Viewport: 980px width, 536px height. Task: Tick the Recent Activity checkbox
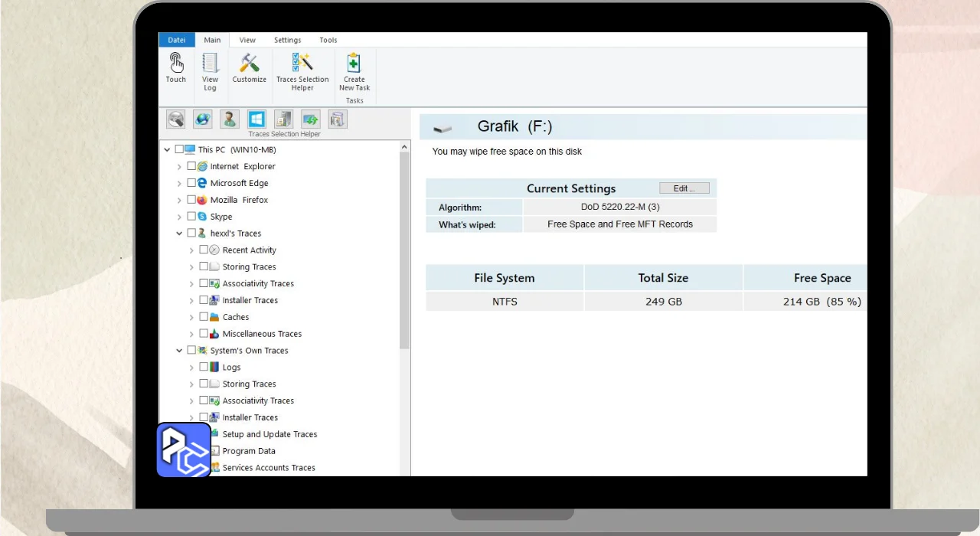[204, 250]
